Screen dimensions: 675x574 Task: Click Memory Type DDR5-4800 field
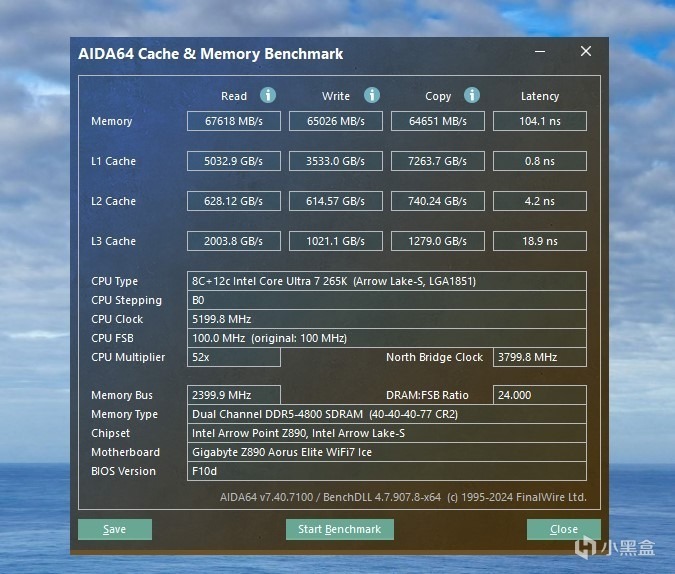tap(387, 414)
